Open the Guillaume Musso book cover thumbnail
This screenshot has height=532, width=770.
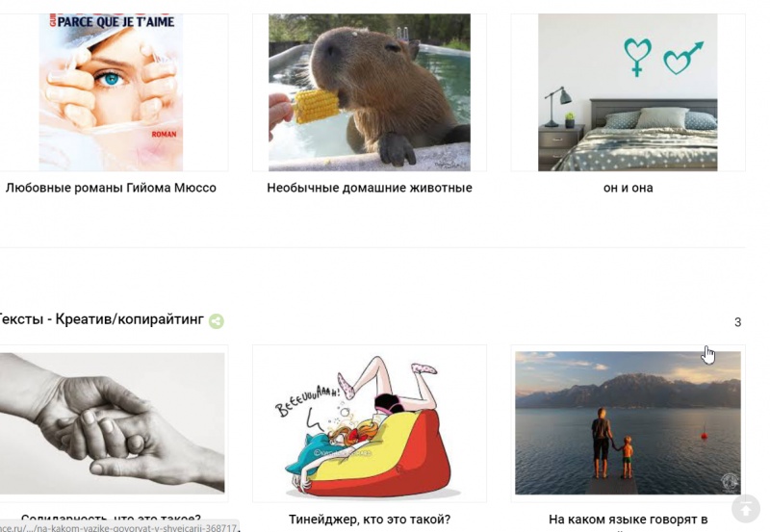[111, 92]
